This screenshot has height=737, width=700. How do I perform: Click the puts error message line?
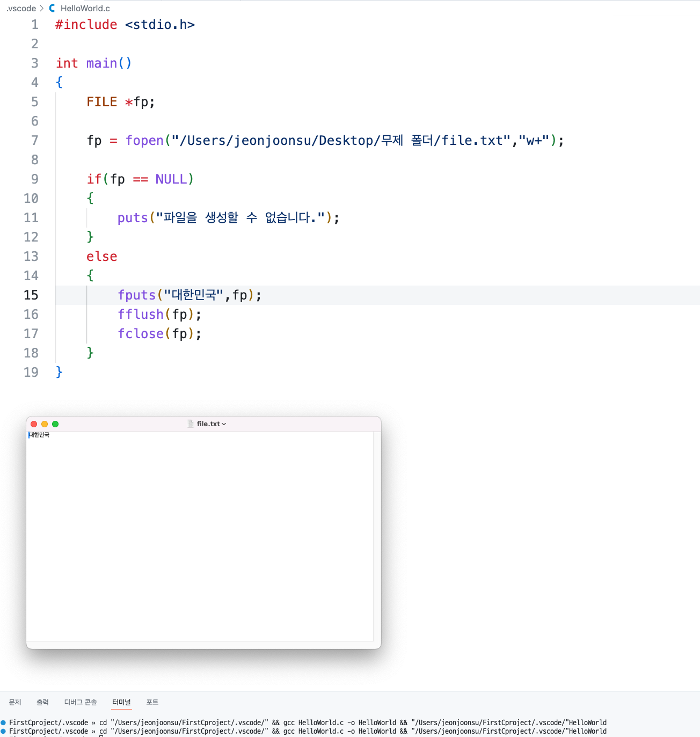coord(228,218)
